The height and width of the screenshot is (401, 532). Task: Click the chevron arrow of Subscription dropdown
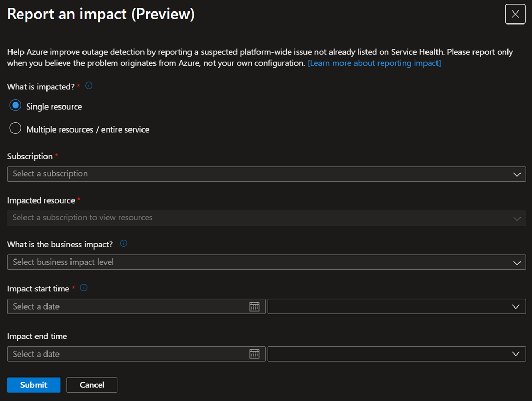pyautogui.click(x=517, y=174)
